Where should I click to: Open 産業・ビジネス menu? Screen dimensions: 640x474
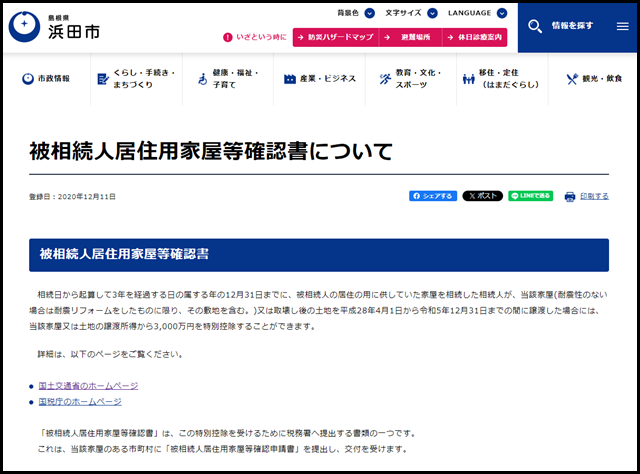(320, 78)
